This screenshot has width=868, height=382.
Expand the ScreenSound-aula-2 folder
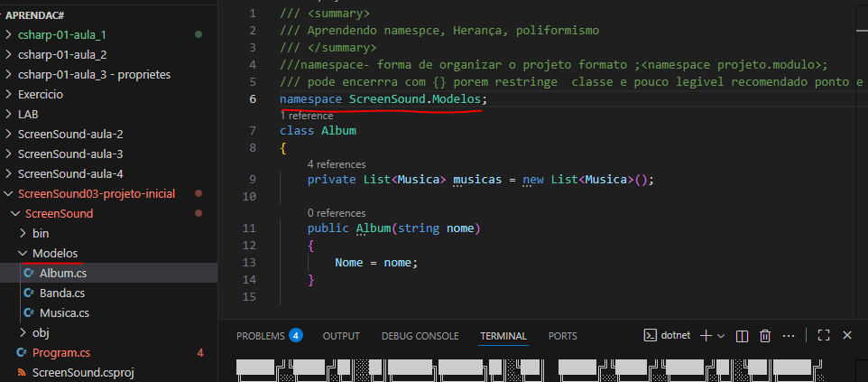pos(8,135)
